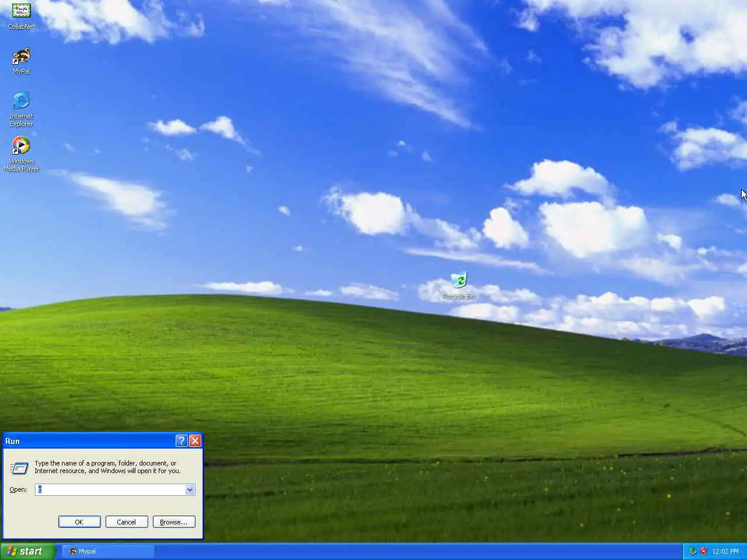Select the Internet Explorer desktop icon
The width and height of the screenshot is (747, 560).
(x=21, y=109)
